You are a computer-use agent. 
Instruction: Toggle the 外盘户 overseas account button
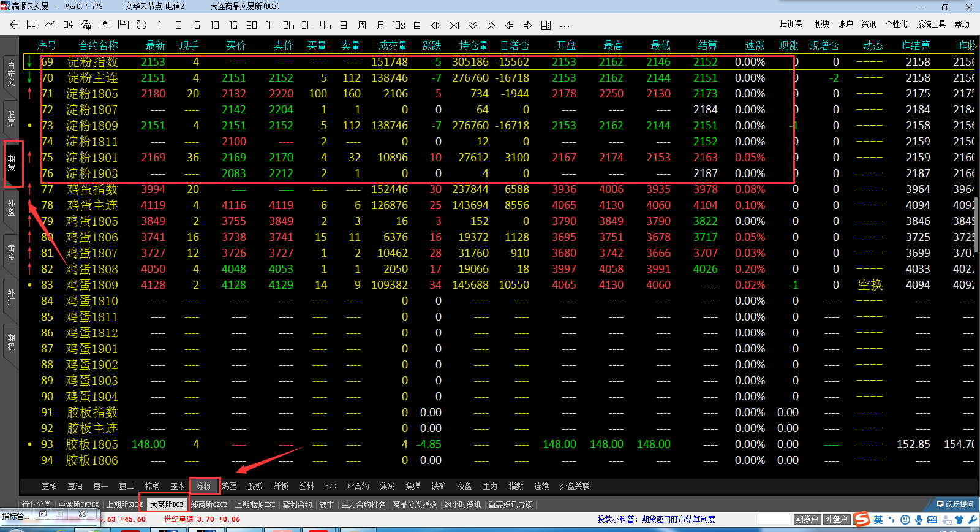[x=836, y=519]
